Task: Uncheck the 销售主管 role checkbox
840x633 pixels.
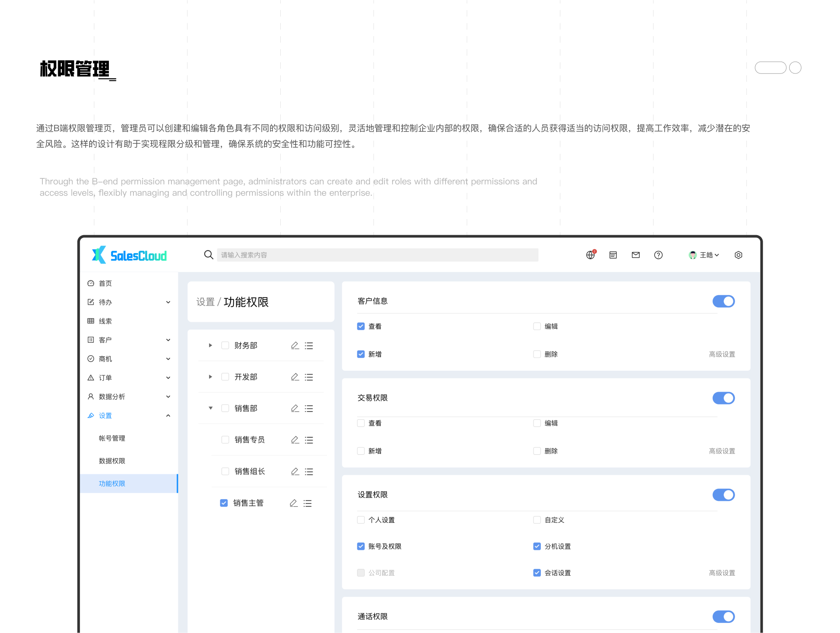Action: coord(224,503)
